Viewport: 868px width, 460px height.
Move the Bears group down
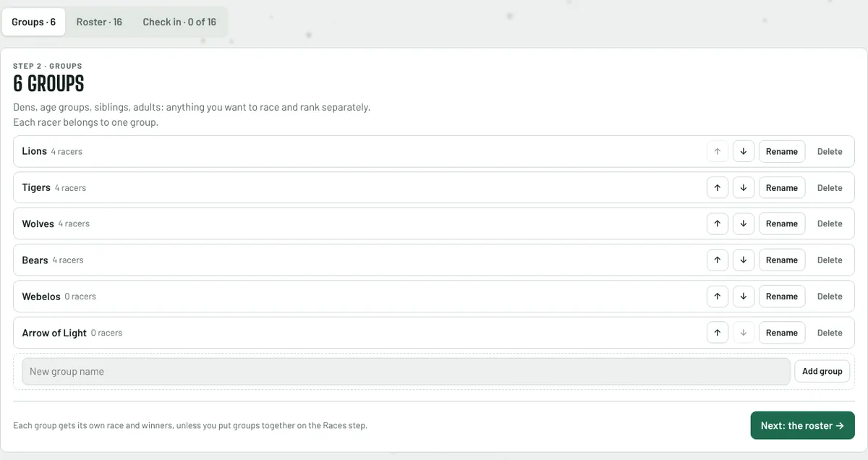[x=744, y=260]
